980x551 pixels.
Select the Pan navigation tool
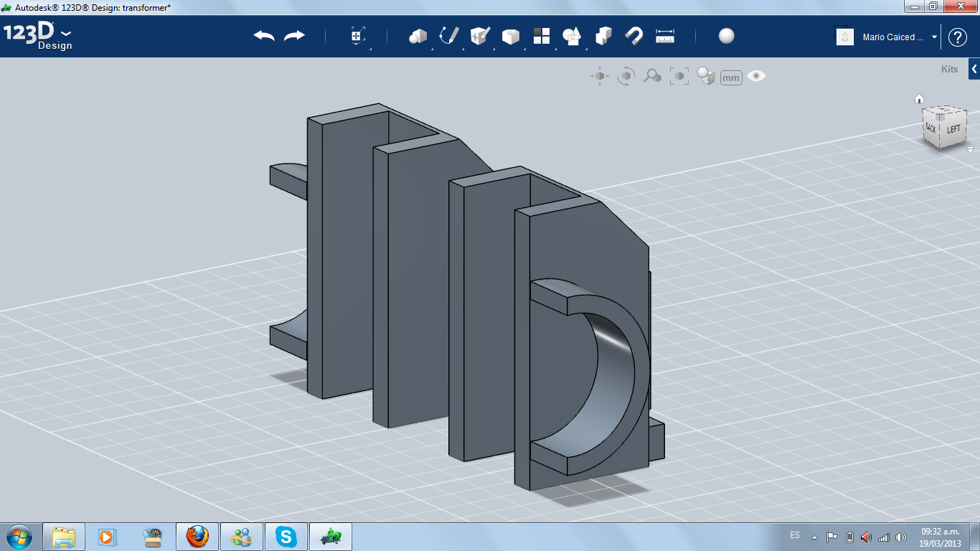tap(600, 76)
